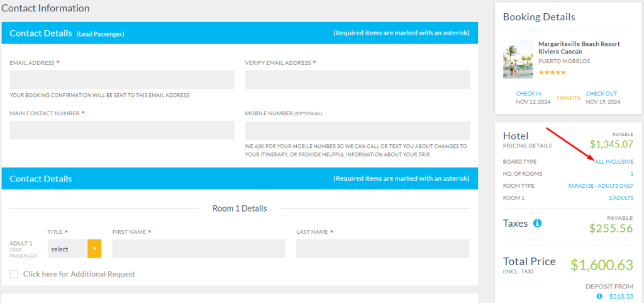
Task: Click the CHECK OUT label
Action: click(x=601, y=94)
